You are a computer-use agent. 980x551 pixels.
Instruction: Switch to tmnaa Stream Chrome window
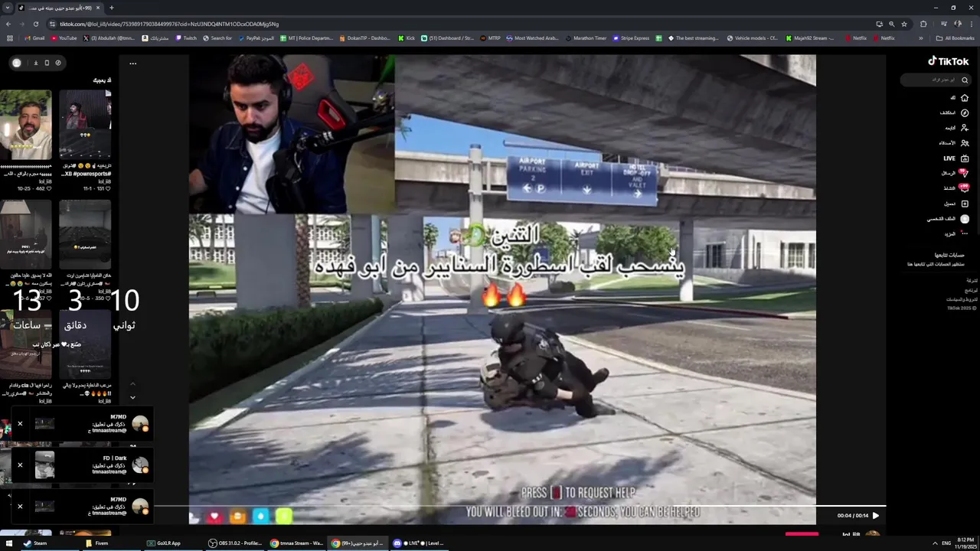click(296, 543)
